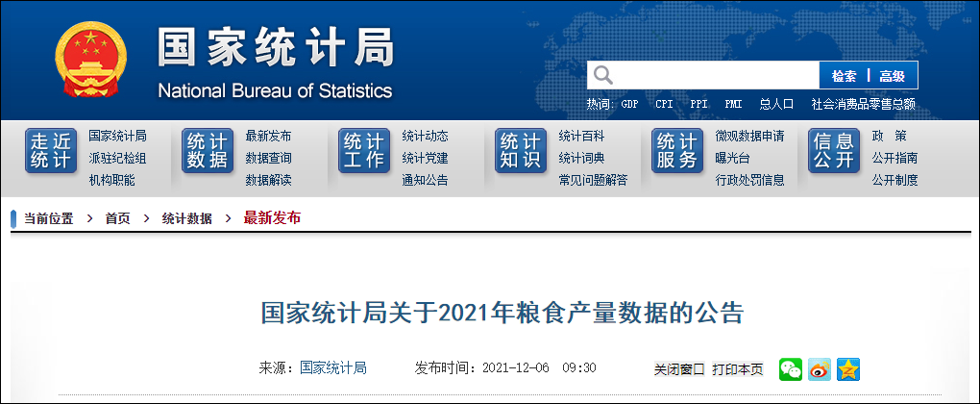Open the 统计党建 nav link
The height and width of the screenshot is (404, 980).
(425, 158)
